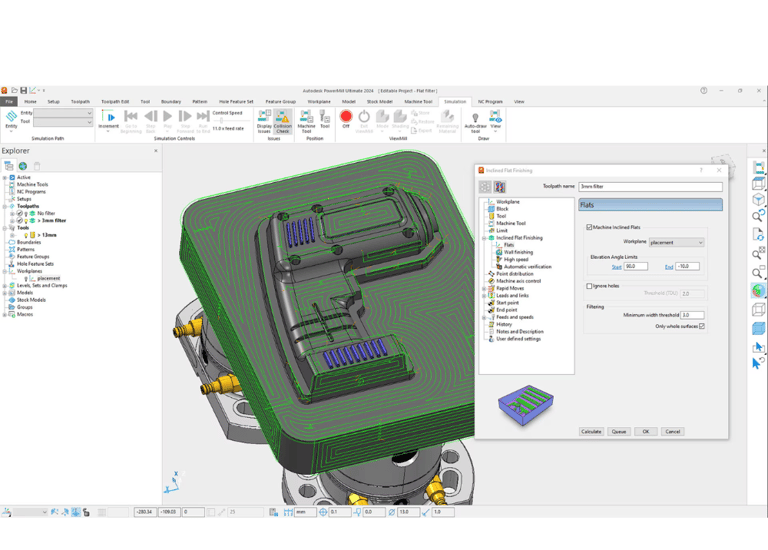The image size is (768, 550).
Task: Click the strategy preview thumbnail image
Action: [526, 405]
